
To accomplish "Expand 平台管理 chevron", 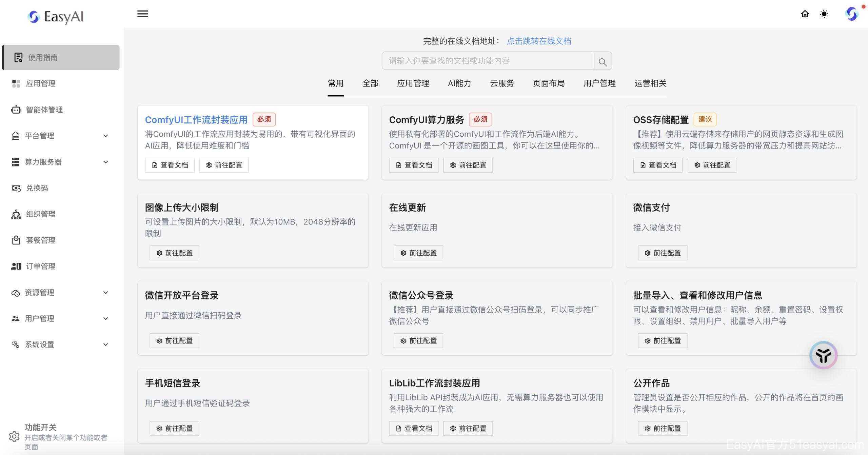I will [x=106, y=136].
